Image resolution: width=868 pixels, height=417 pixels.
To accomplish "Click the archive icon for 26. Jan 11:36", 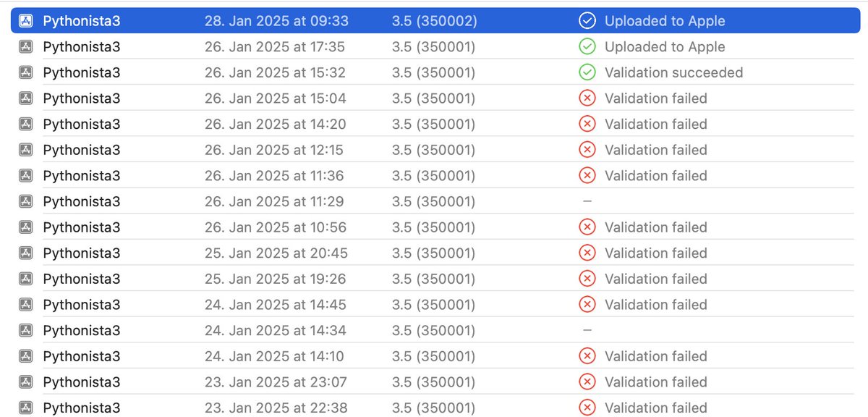I will (25, 176).
